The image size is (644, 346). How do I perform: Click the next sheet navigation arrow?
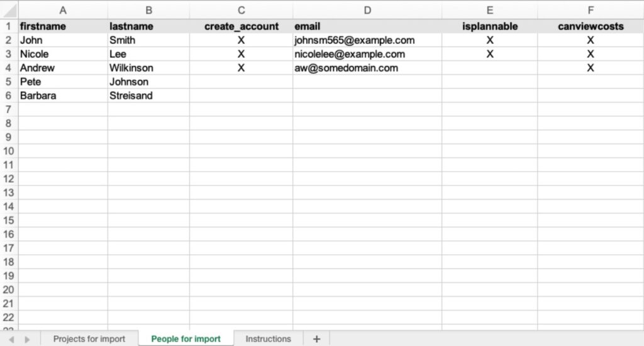click(27, 339)
